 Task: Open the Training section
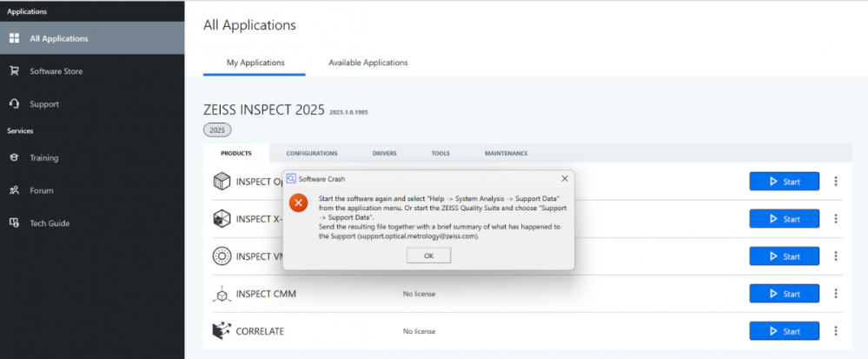(43, 158)
